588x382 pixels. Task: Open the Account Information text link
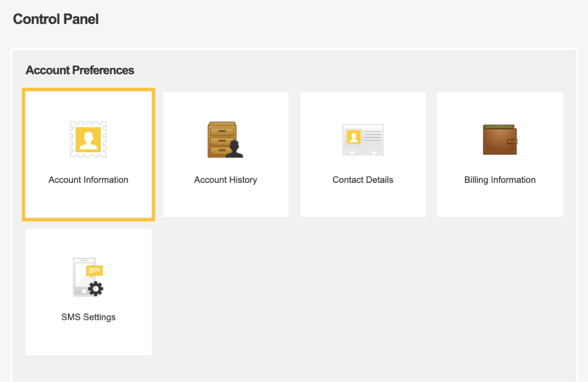click(88, 180)
